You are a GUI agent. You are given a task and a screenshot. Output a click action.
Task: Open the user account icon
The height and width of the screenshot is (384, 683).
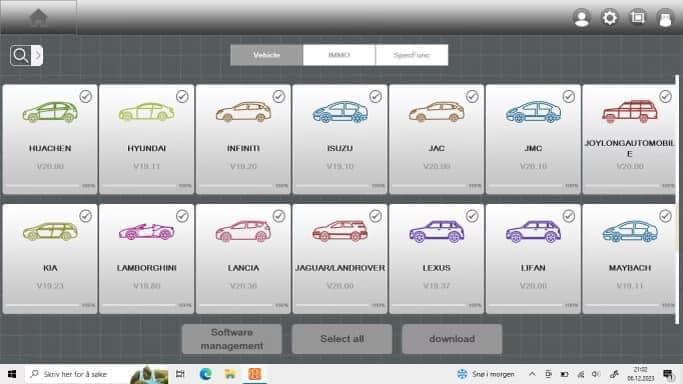click(582, 18)
